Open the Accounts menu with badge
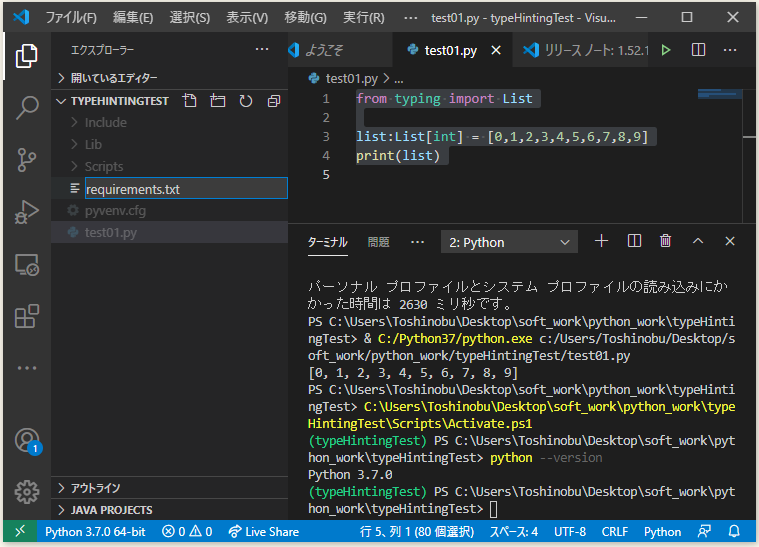759x547 pixels. (28, 441)
